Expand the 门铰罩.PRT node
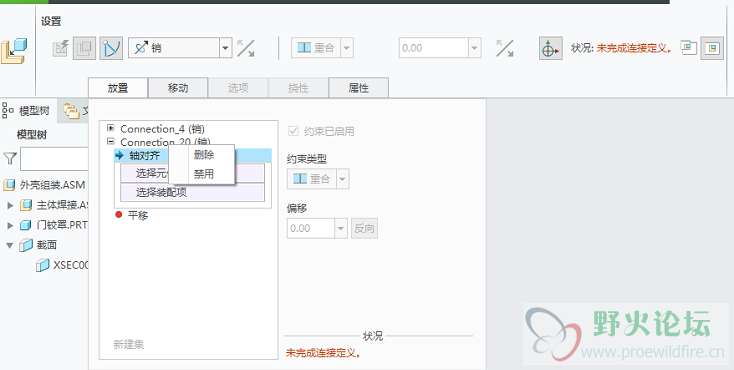The image size is (734, 370). pyautogui.click(x=10, y=225)
